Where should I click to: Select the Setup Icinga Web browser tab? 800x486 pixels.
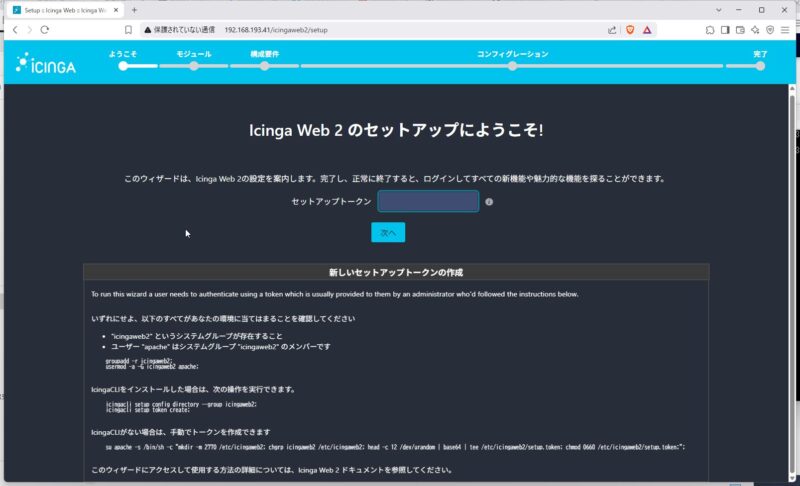click(x=65, y=10)
